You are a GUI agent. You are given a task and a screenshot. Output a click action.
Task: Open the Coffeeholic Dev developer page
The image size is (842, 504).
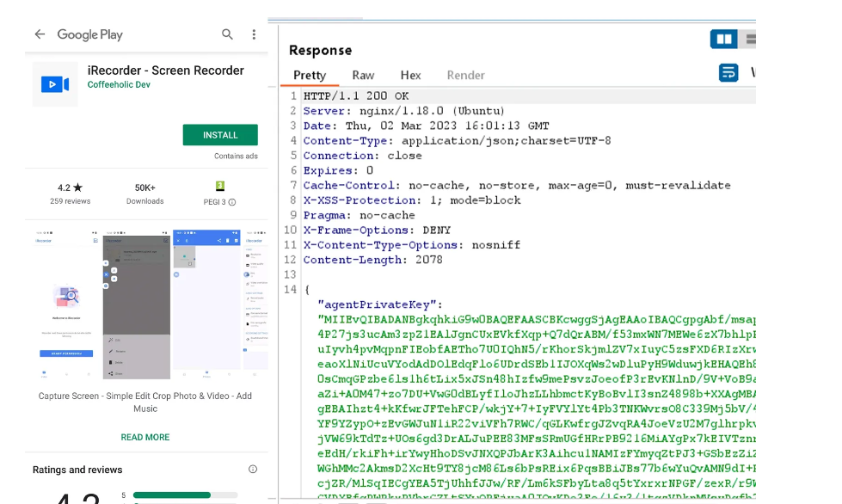click(119, 85)
